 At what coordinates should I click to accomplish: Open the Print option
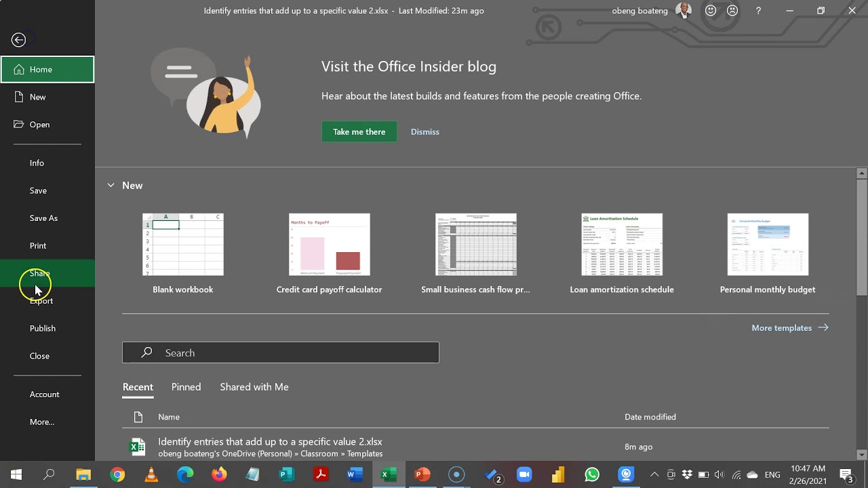(47, 245)
